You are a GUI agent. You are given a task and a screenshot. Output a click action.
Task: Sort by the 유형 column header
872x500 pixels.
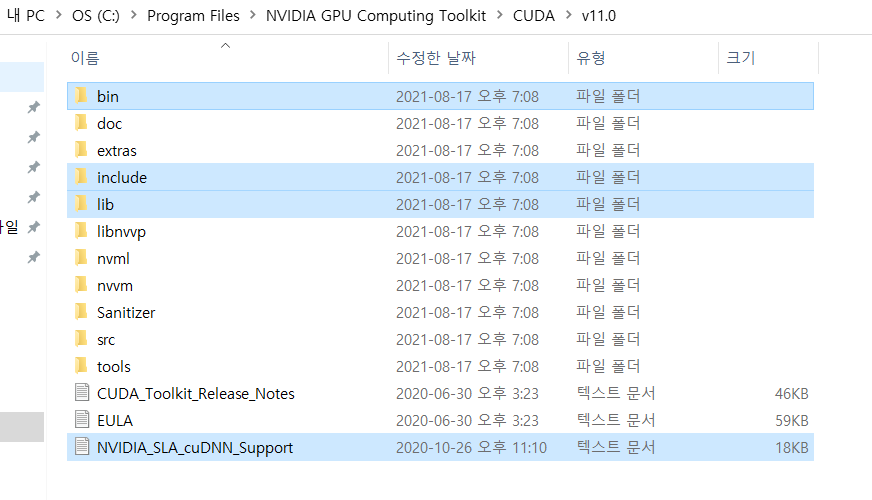591,58
